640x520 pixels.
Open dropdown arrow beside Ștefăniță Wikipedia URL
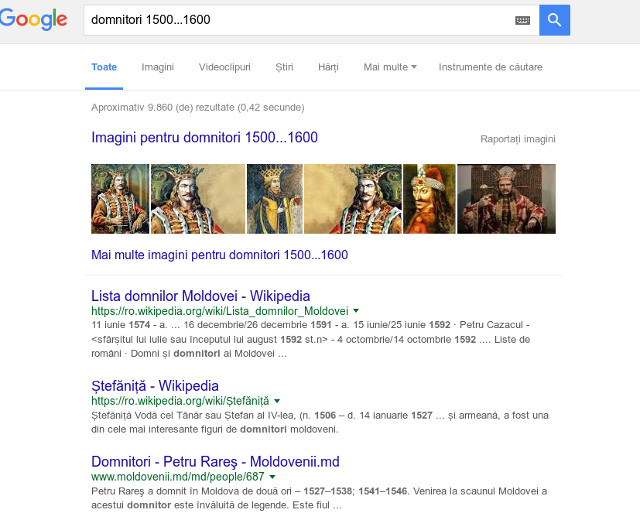point(277,401)
